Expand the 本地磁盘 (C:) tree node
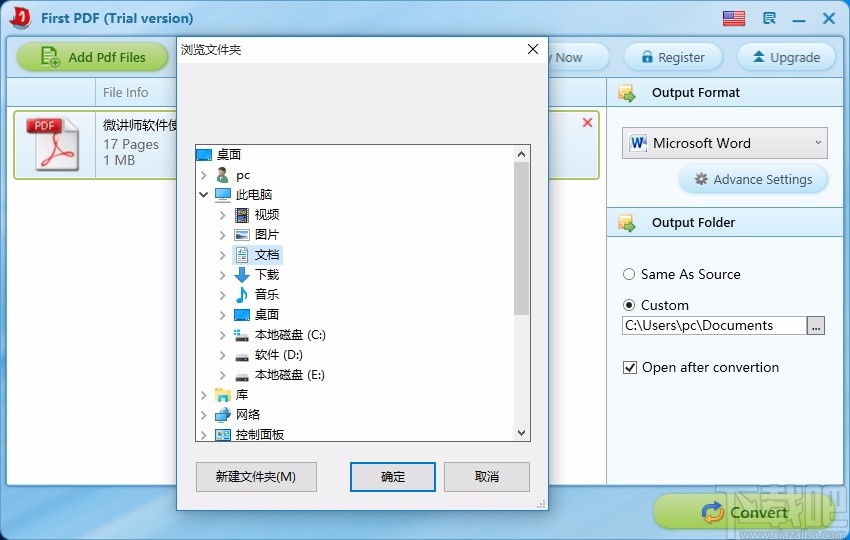This screenshot has width=850, height=540. (222, 335)
